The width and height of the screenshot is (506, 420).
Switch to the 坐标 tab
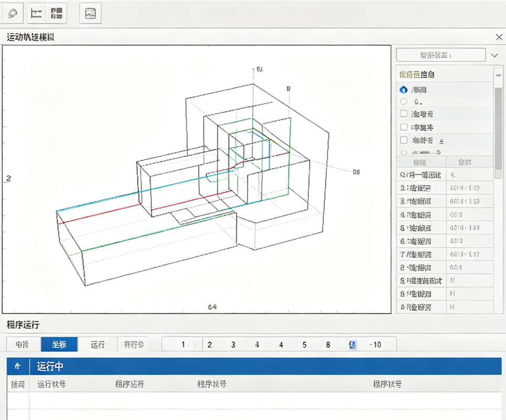coord(59,344)
